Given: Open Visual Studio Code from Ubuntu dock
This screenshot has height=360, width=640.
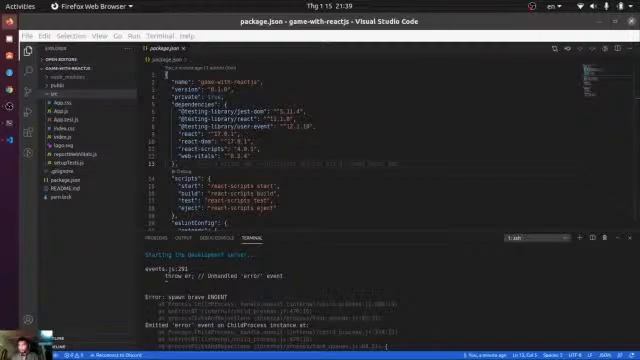Looking at the screenshot, I should (x=9, y=140).
